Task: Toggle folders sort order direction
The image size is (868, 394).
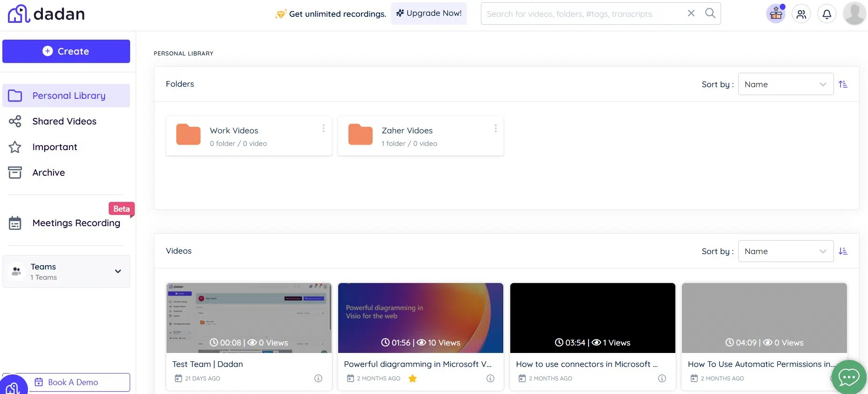Action: pyautogui.click(x=843, y=84)
